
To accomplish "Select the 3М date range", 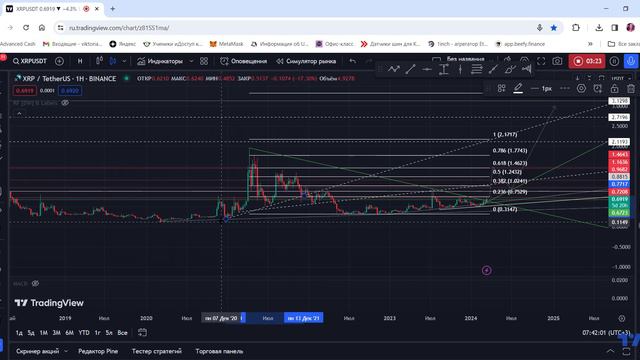I will click(x=56, y=333).
